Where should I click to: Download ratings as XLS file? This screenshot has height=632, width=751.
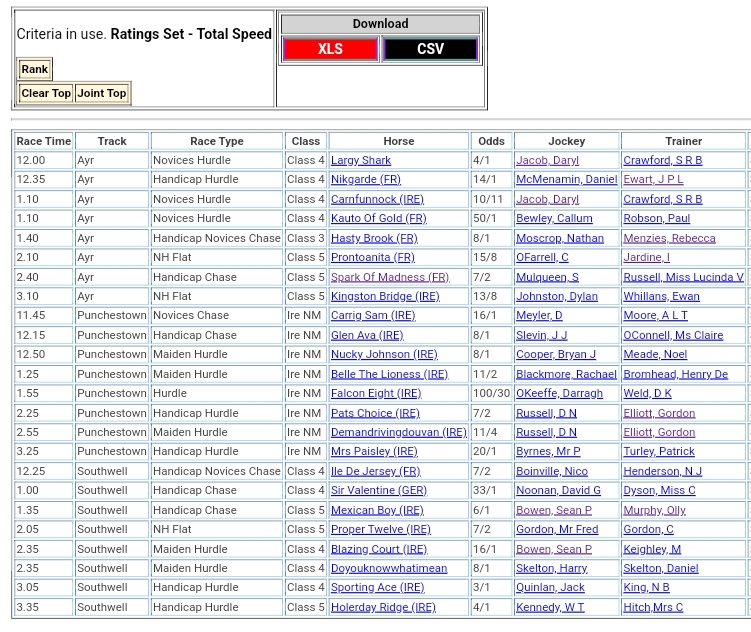330,49
